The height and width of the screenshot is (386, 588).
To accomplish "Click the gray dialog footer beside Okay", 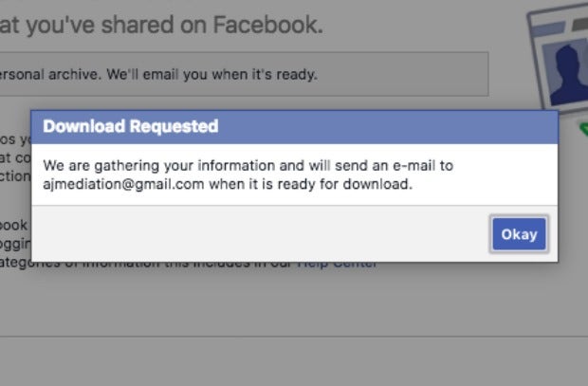I will tap(261, 233).
